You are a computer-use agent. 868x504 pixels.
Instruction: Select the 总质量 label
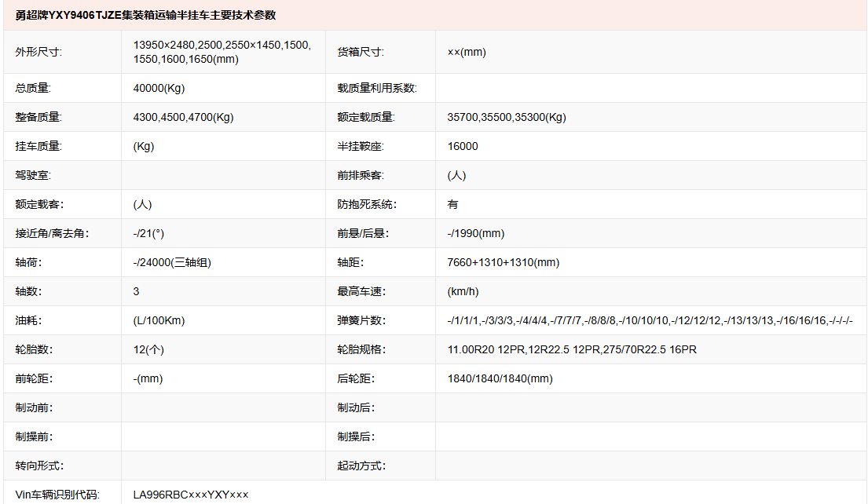(33, 88)
